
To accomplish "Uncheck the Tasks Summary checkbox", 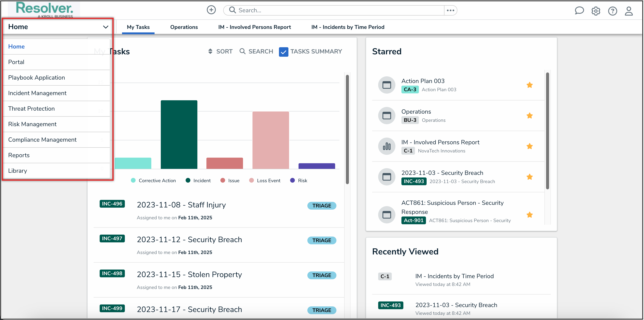I will point(283,52).
